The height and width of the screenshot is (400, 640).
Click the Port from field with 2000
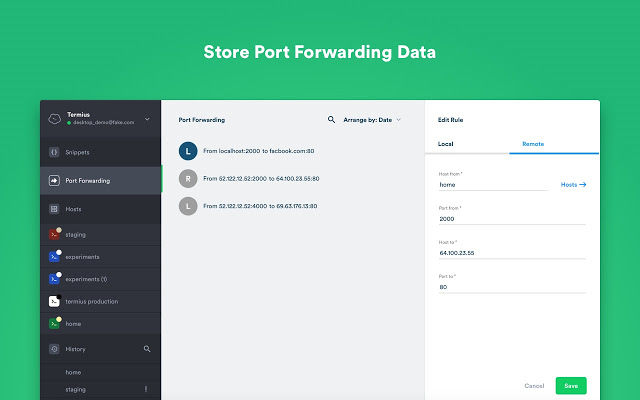[x=512, y=219]
